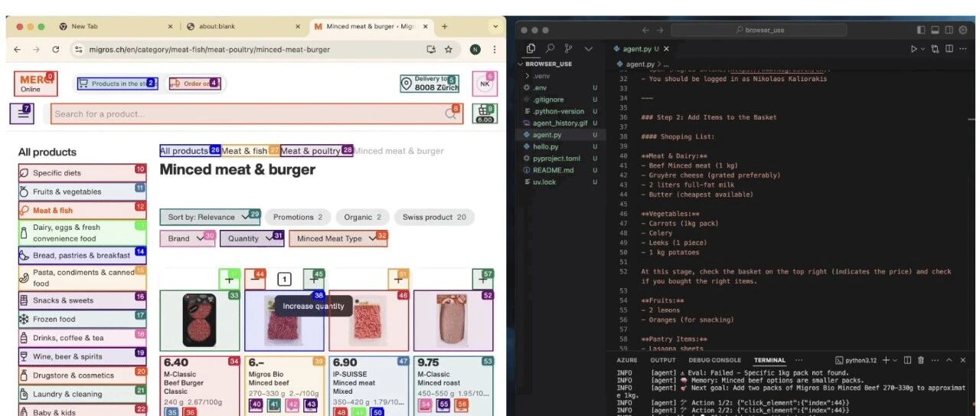The height and width of the screenshot is (416, 980).
Task: Add IP-SUISSE Minced meat with plus button
Action: 398,279
